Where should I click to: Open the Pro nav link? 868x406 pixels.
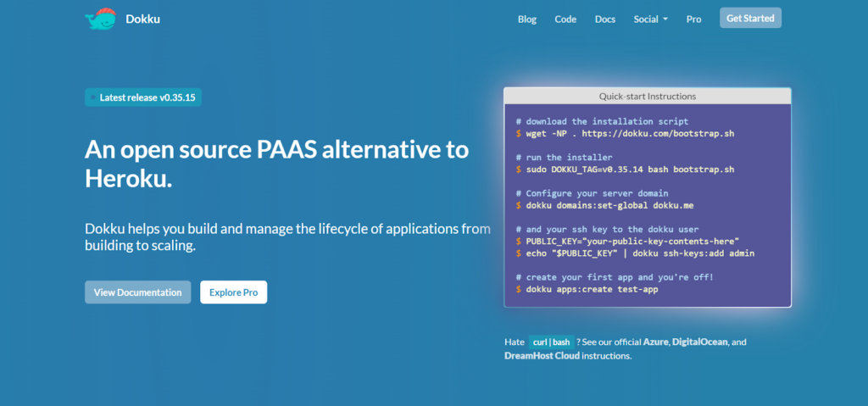pos(693,19)
